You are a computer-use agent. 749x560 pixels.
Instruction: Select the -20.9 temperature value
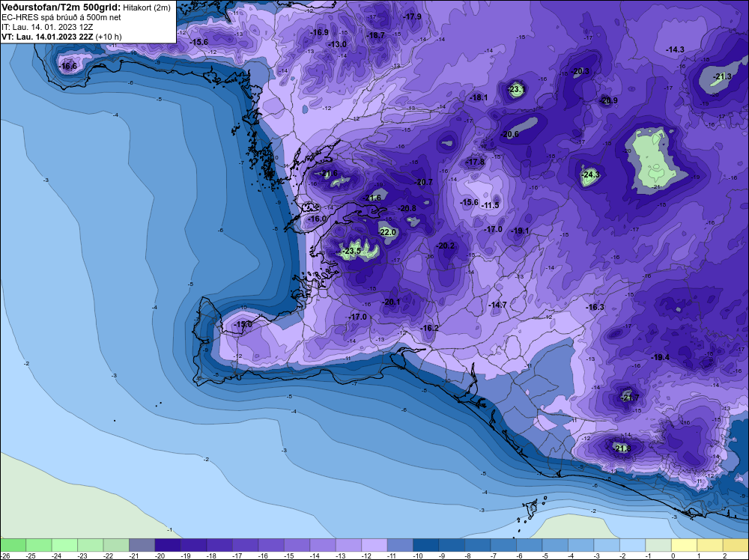pos(608,100)
